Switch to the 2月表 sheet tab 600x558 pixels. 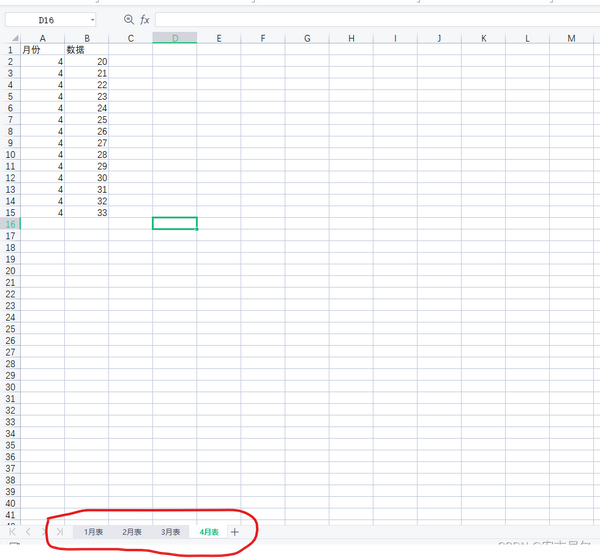132,532
